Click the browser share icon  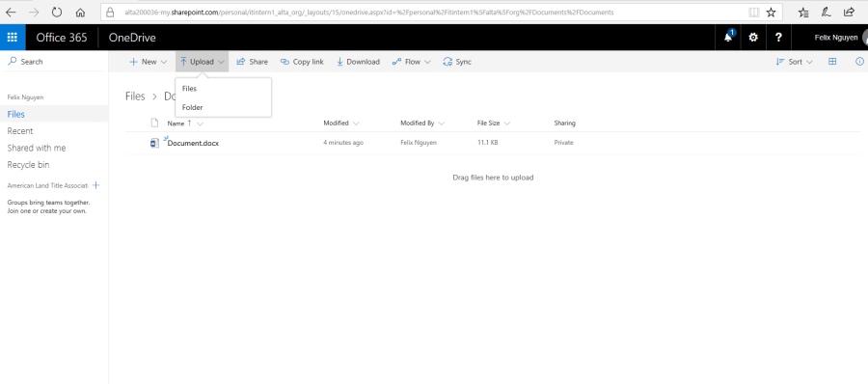[849, 13]
